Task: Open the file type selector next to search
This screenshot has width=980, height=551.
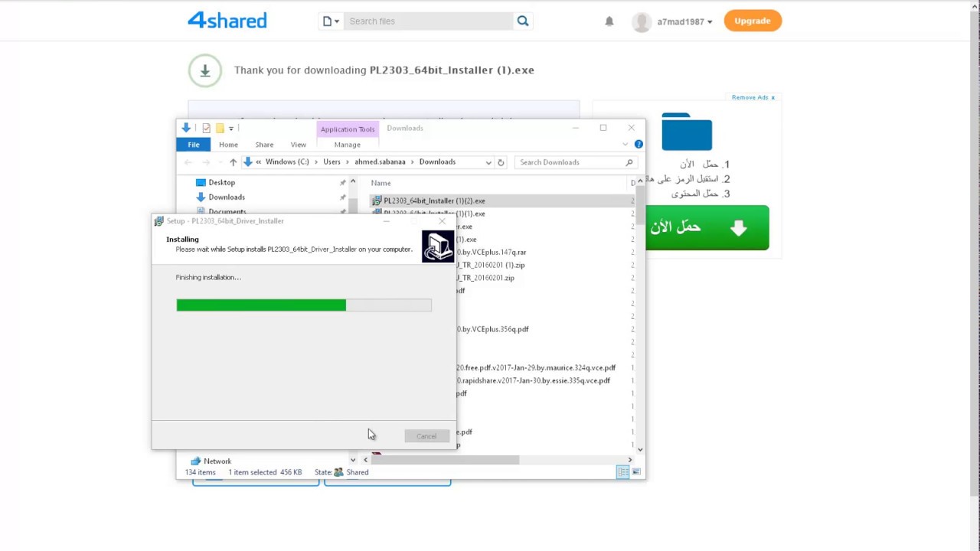Action: coord(330,21)
